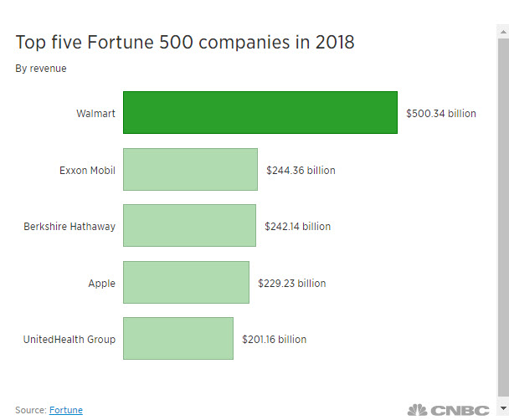Select the Exxon Mobil revenue bar
Viewport: 509px width, 420px height.
pyautogui.click(x=190, y=170)
